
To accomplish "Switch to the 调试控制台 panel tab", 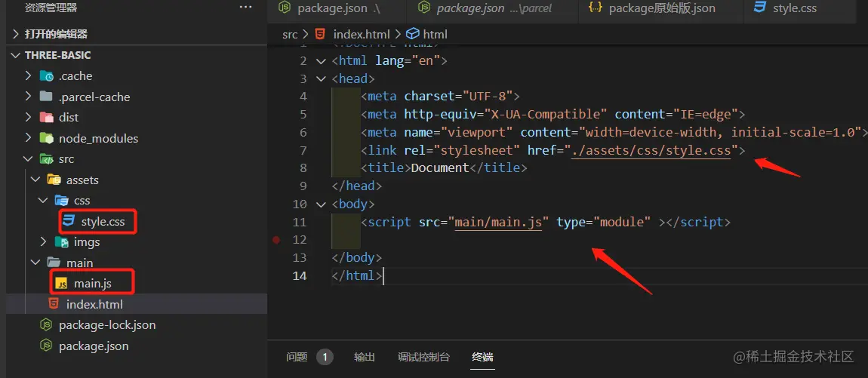I will point(423,357).
